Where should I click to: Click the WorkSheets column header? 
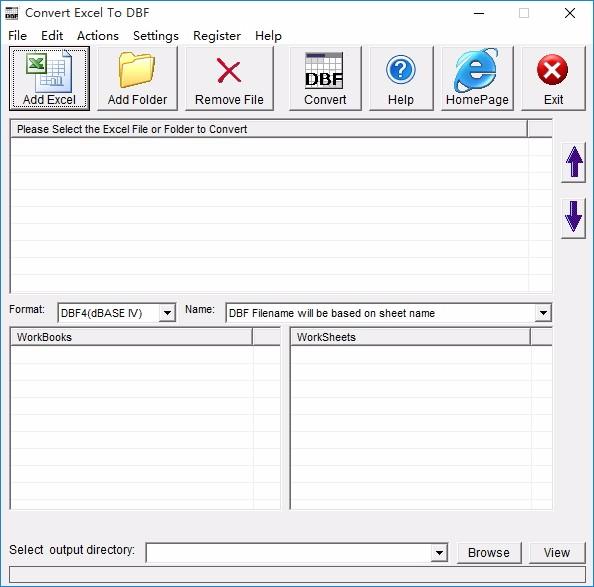tap(411, 337)
